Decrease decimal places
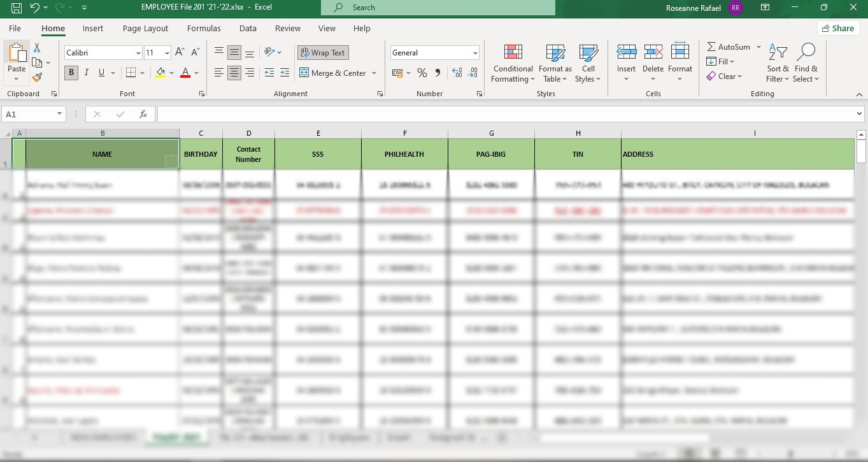 coord(473,73)
